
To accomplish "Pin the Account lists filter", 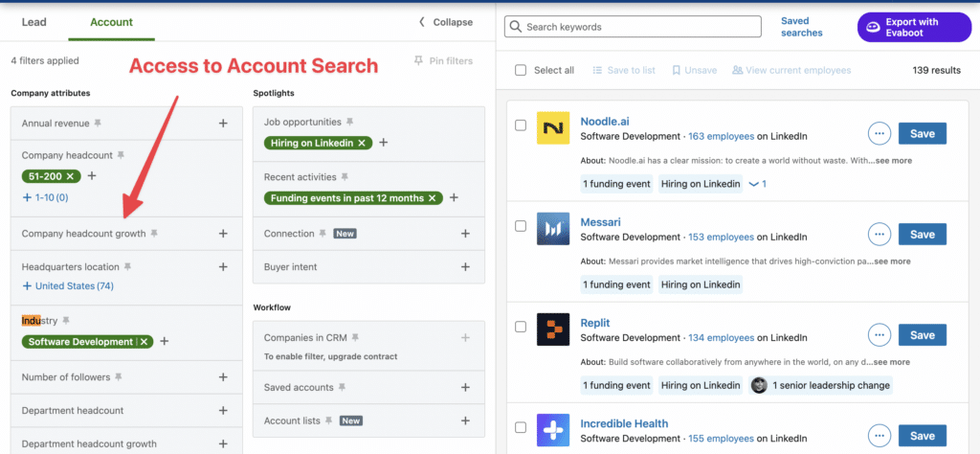I will point(329,420).
